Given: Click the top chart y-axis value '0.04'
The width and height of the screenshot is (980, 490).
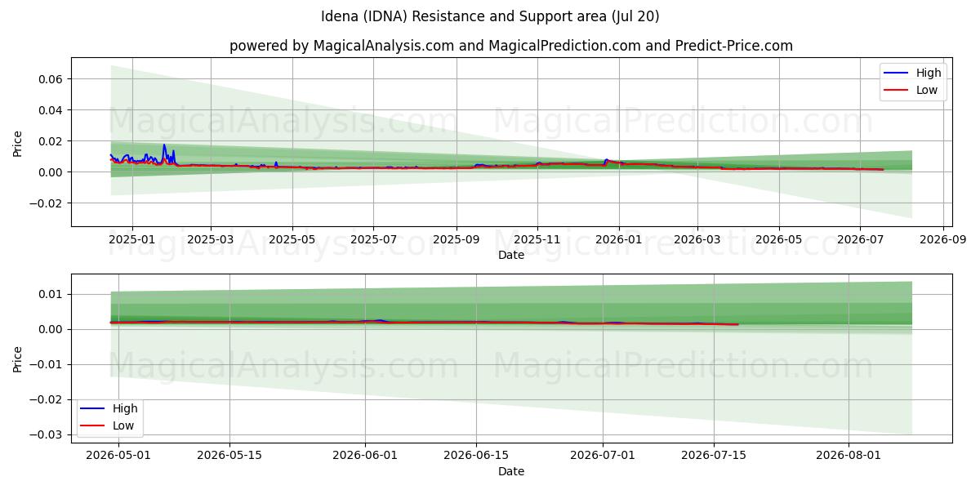Looking at the screenshot, I should [x=52, y=110].
